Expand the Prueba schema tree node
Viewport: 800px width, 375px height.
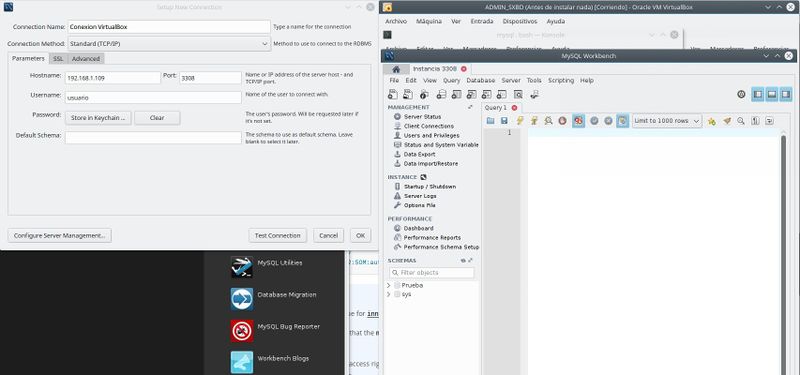(x=389, y=285)
